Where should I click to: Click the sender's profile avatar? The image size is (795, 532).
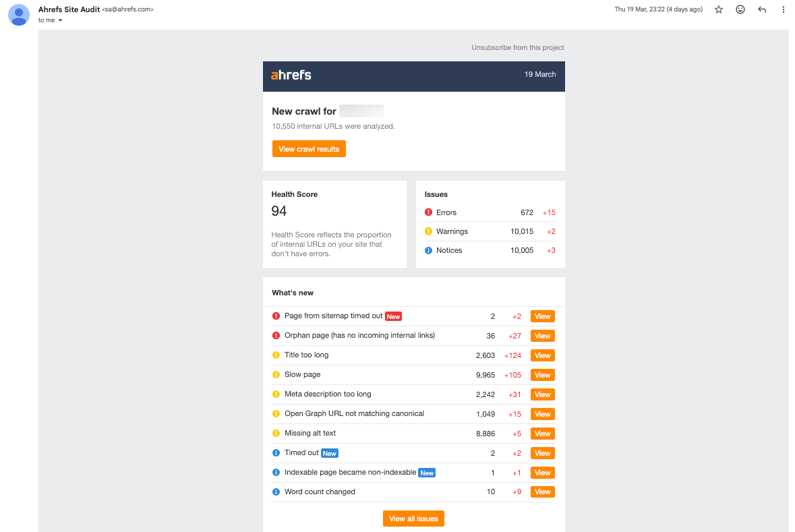point(18,15)
